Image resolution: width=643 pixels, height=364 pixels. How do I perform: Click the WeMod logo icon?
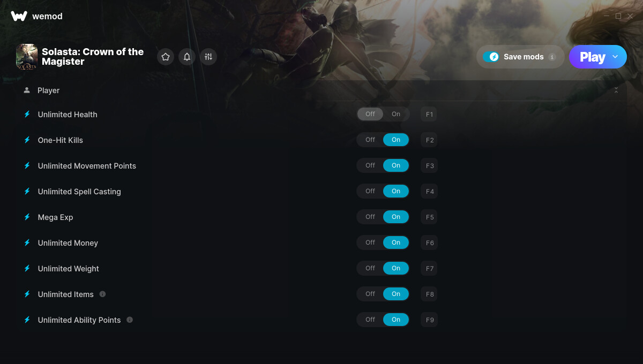[19, 16]
